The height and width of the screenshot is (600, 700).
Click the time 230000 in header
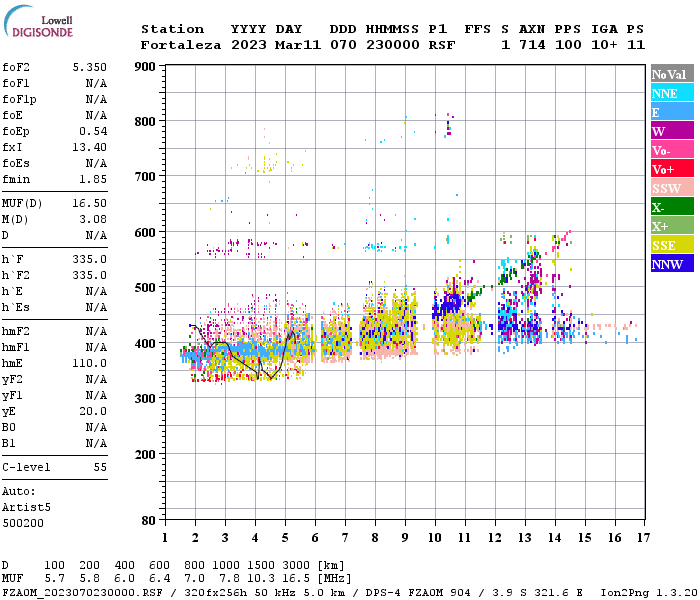[x=393, y=45]
